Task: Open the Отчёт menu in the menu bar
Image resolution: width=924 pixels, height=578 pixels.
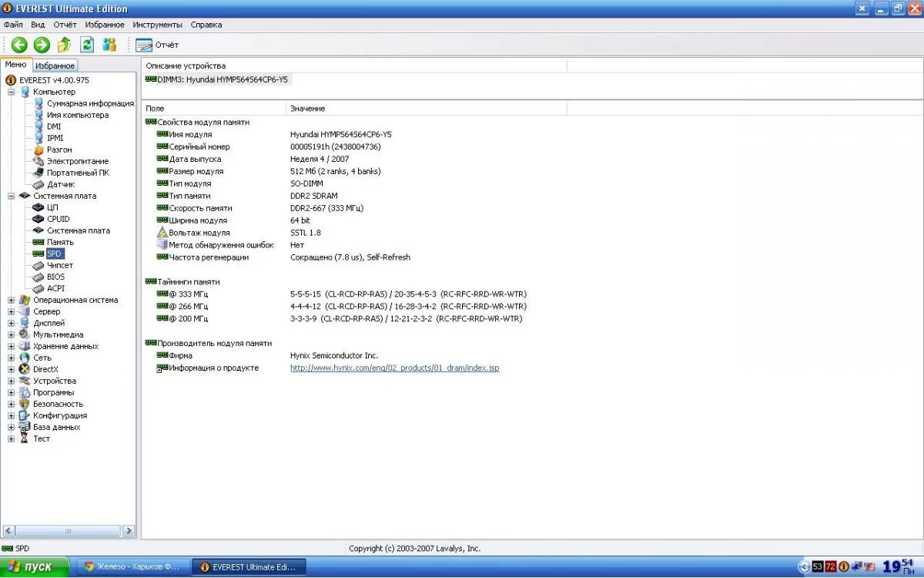Action: point(65,25)
